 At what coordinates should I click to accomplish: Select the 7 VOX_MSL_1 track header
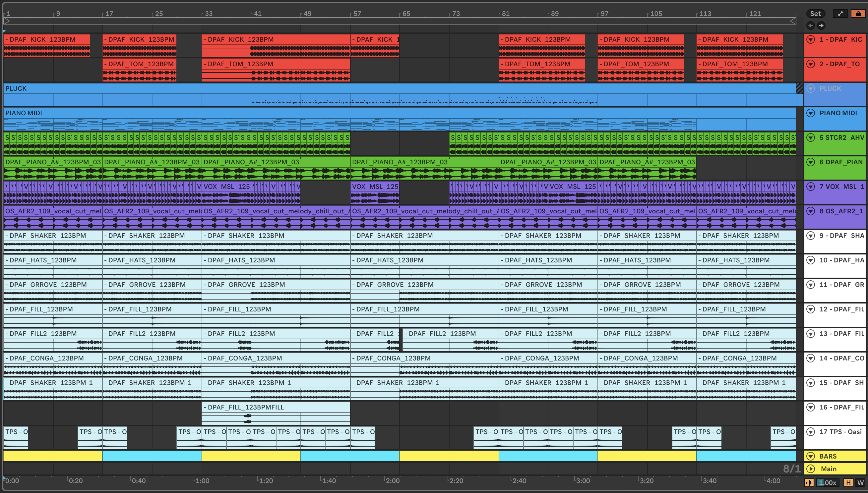coord(841,187)
